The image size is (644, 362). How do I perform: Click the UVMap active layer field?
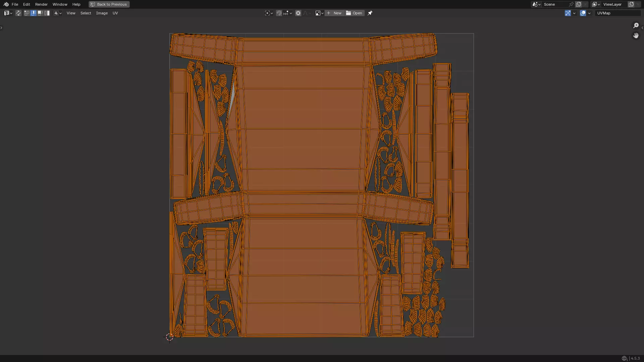617,13
